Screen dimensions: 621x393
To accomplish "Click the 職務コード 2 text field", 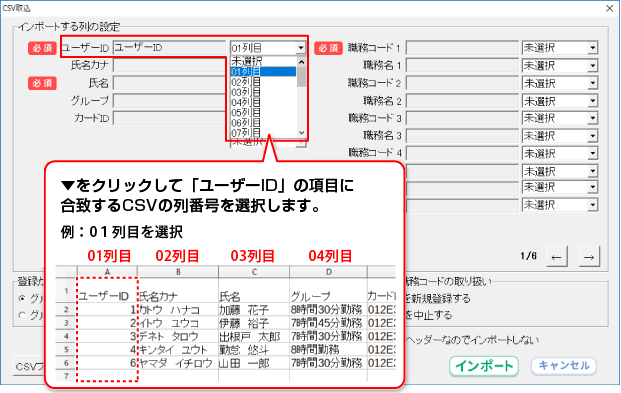I will pos(462,83).
